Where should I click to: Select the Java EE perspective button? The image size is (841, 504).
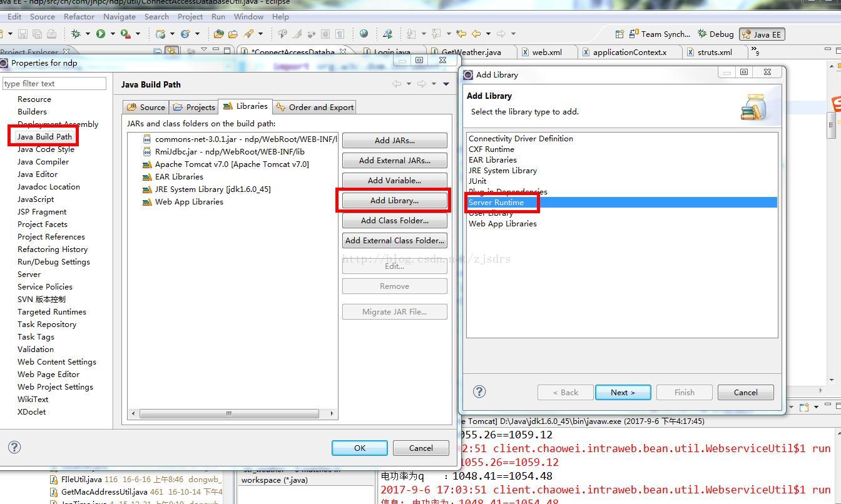click(x=762, y=34)
